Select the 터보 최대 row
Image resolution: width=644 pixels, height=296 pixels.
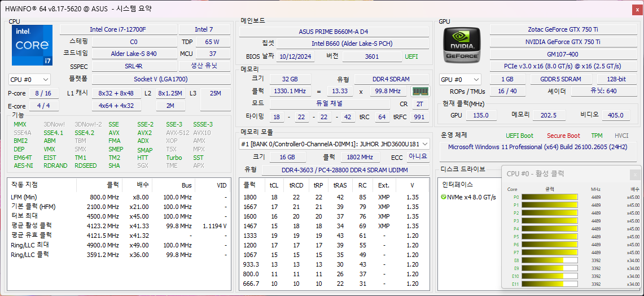tap(119, 216)
